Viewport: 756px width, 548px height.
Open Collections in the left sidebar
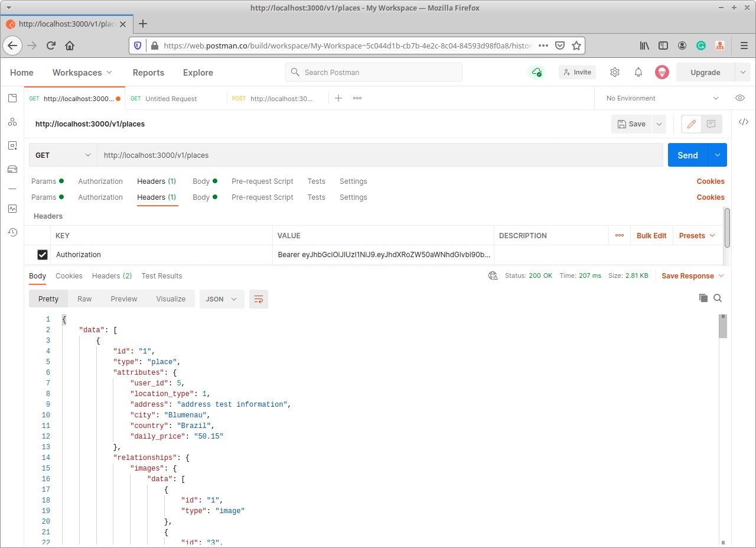tap(12, 98)
